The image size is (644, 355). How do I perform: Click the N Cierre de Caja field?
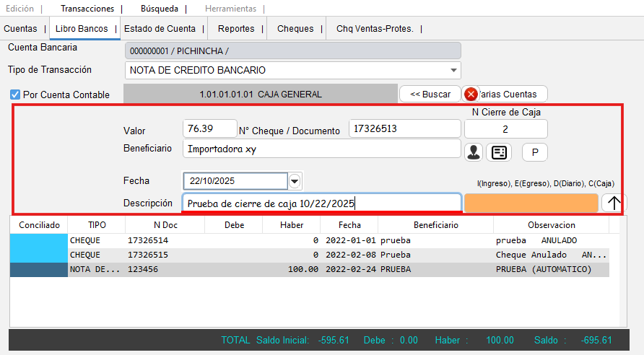click(505, 128)
